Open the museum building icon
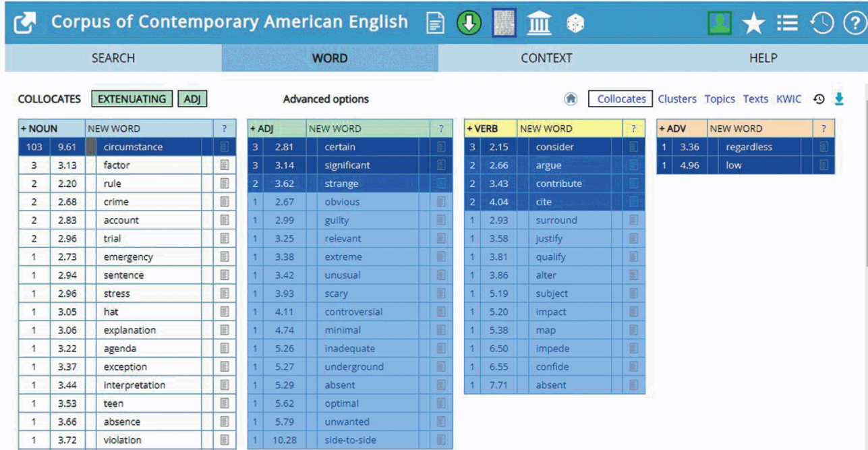868x450 pixels. tap(539, 24)
